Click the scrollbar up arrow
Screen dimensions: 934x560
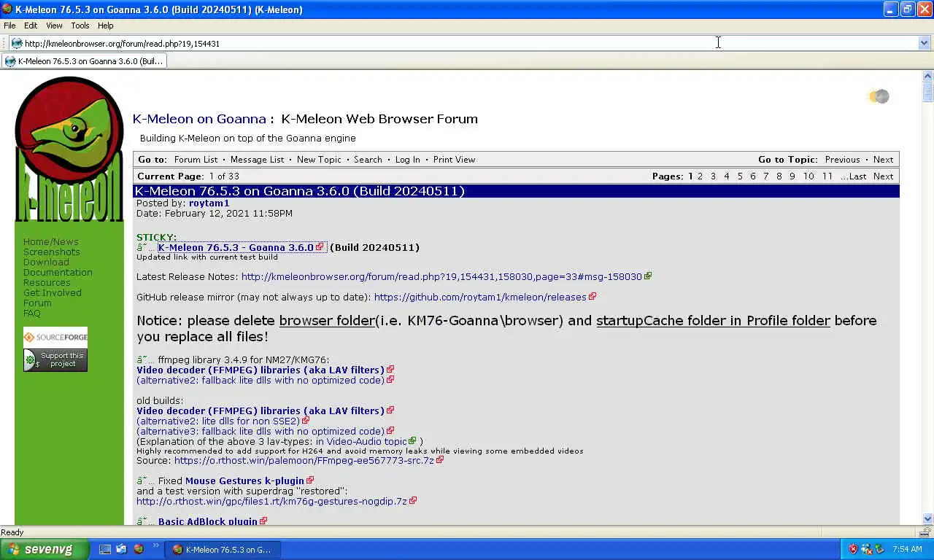click(927, 77)
